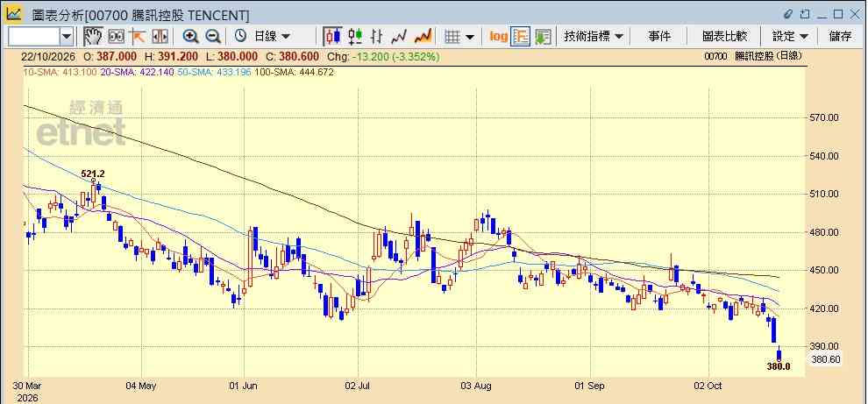868x404 pixels.
Task: Select the hand pan tool
Action: click(x=93, y=37)
